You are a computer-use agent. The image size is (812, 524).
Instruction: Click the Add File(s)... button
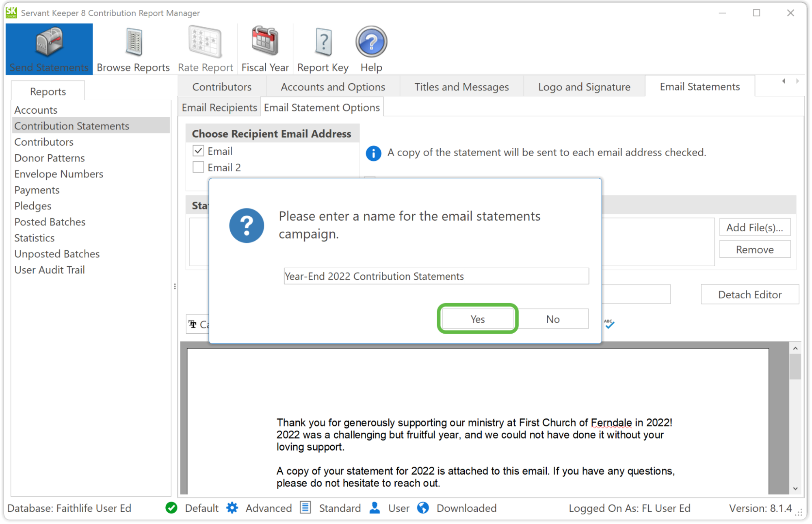point(755,227)
